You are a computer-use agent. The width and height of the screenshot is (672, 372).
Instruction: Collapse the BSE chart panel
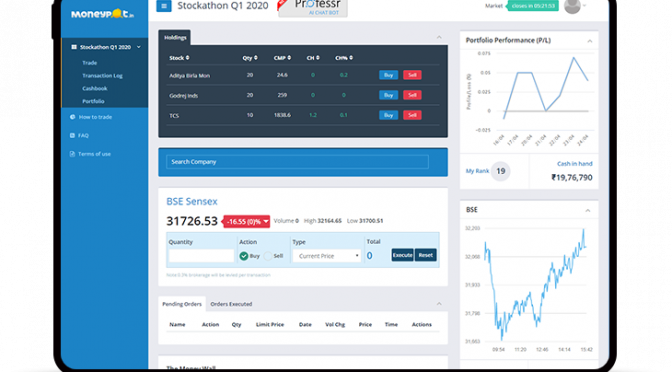pos(588,210)
